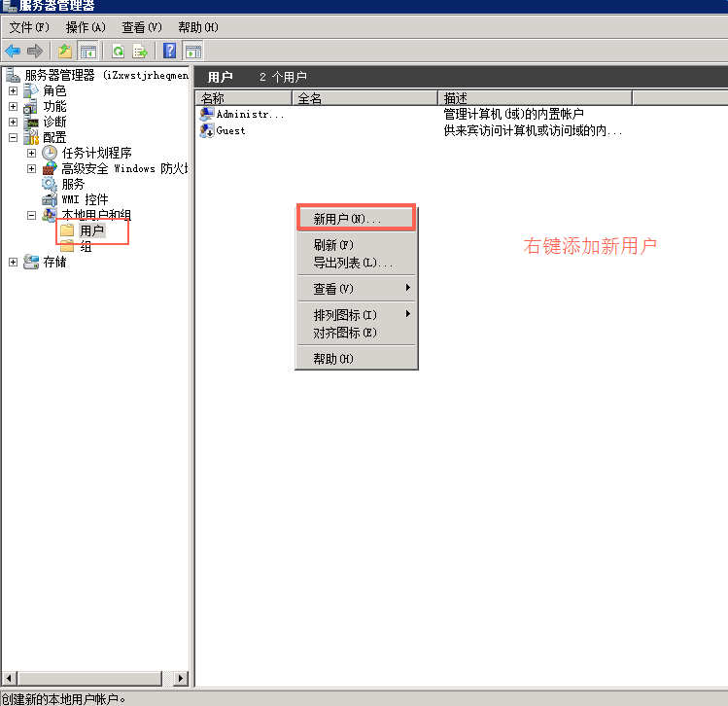This screenshot has height=706, width=728.
Task: Select the Administrator user account
Action: pyautogui.click(x=249, y=114)
